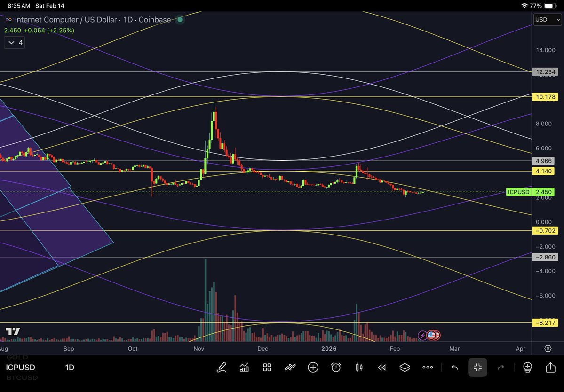Click the +0.054 (+2.25%) price change text
The height and width of the screenshot is (392, 564).
[49, 31]
